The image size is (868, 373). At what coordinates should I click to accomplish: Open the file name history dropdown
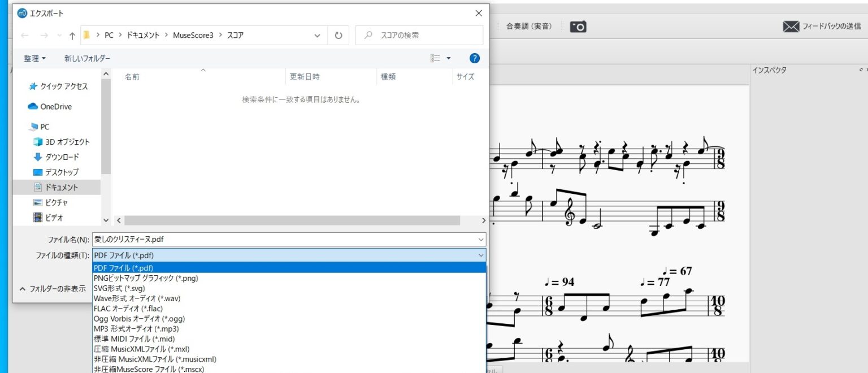pyautogui.click(x=481, y=239)
